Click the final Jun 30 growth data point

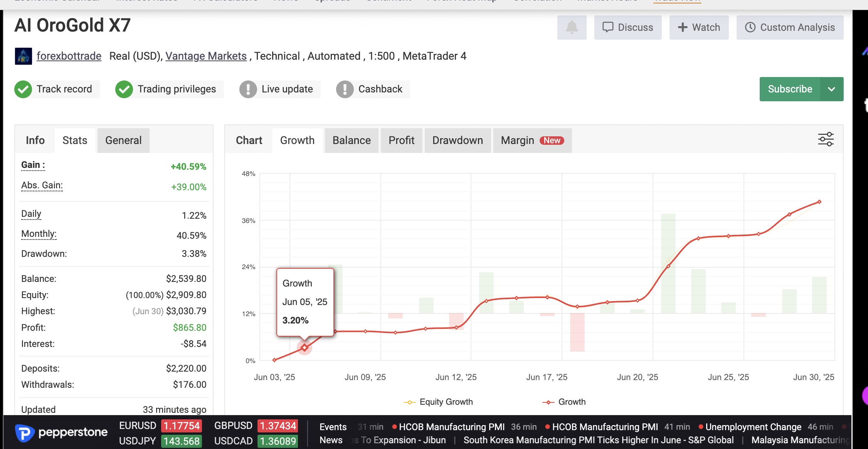coord(819,202)
